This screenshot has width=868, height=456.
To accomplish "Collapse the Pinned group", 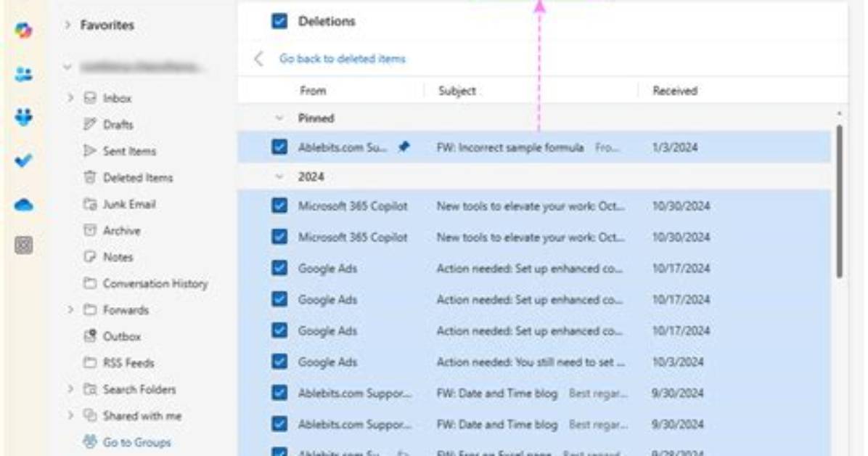I will click(279, 118).
